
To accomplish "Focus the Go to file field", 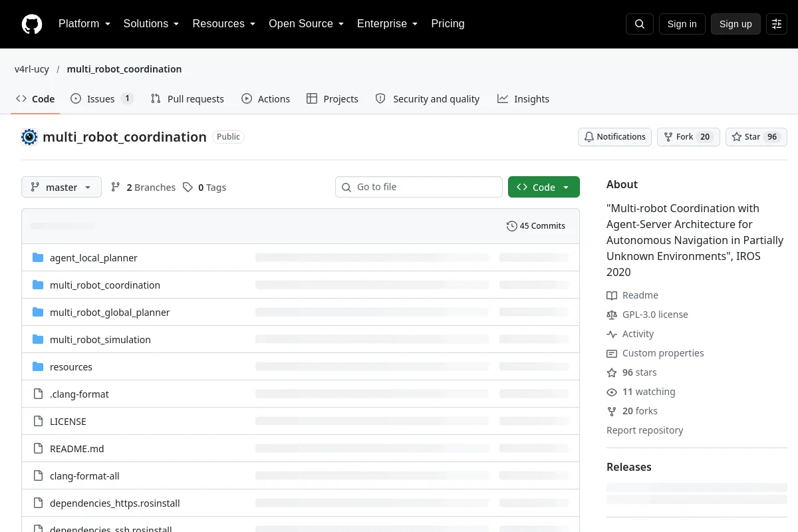I will (419, 187).
